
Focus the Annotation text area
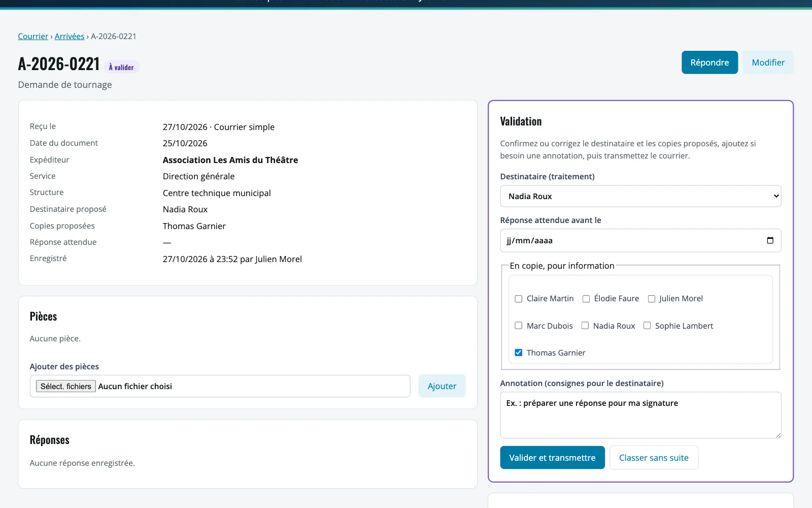[640, 415]
